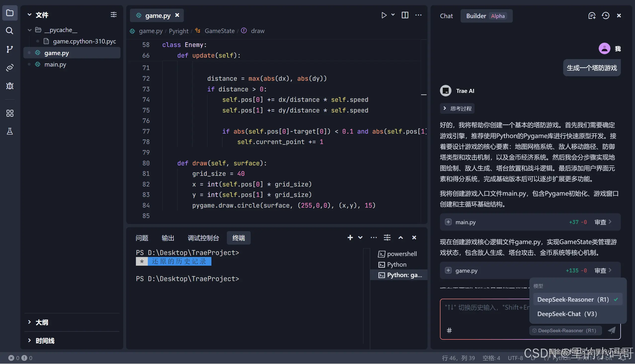Viewport: 635px width, 364px height.
Task: Switch to the 输出 output tab
Action: pyautogui.click(x=168, y=238)
